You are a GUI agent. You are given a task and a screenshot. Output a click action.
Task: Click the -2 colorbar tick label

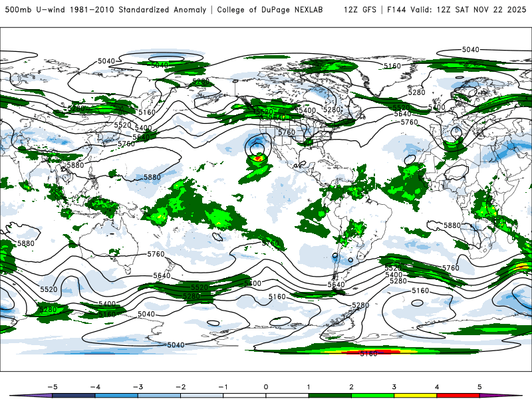click(180, 387)
